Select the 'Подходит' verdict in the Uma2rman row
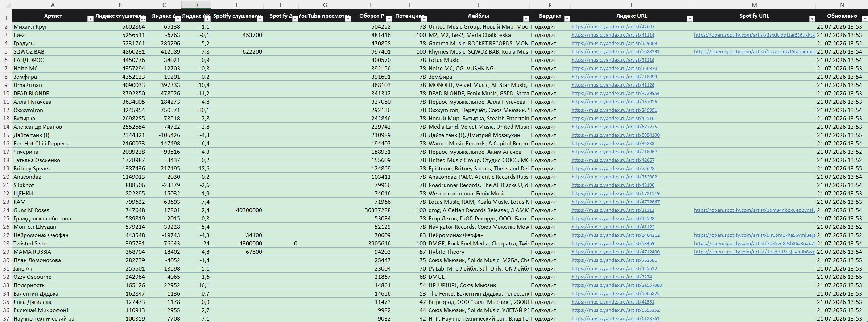The height and width of the screenshot is (322, 868). [x=550, y=85]
